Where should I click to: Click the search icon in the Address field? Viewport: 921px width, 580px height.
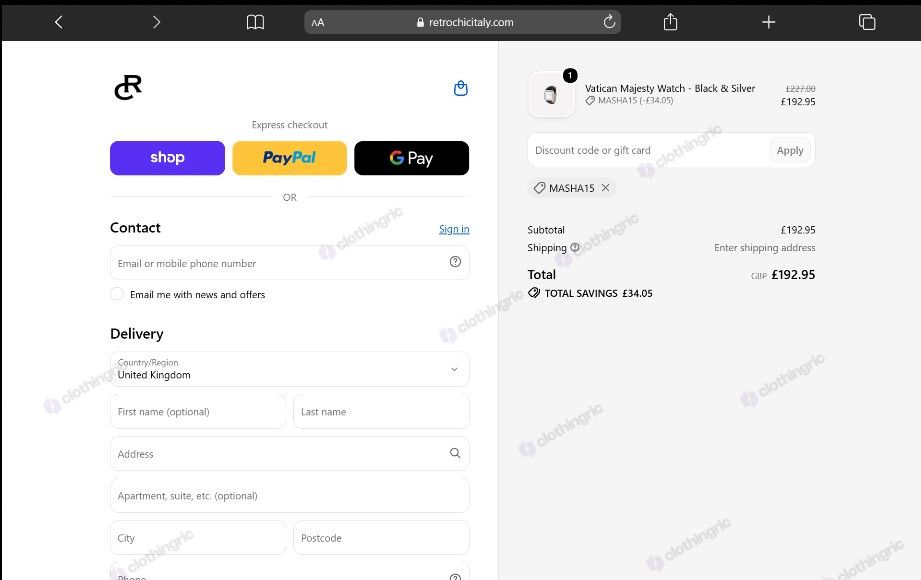click(x=455, y=453)
